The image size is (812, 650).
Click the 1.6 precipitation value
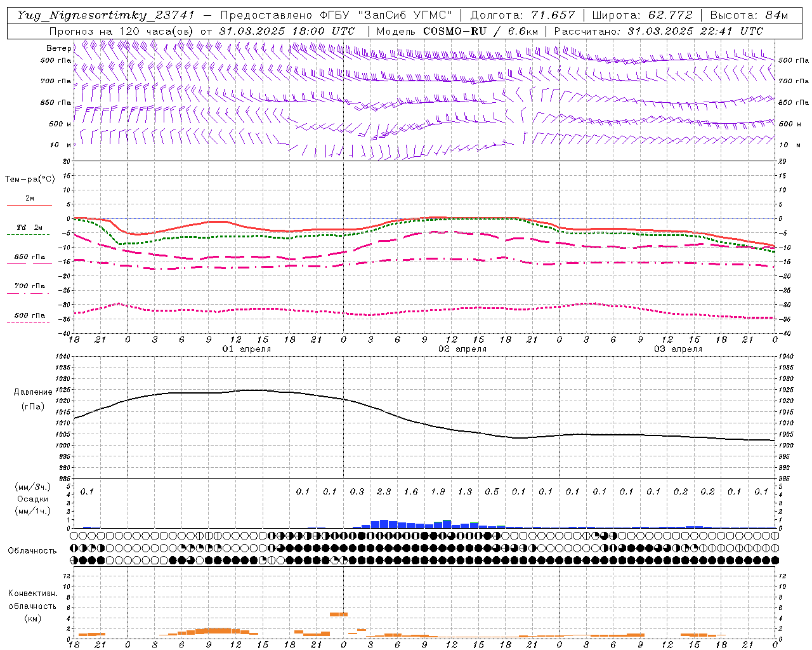411,491
